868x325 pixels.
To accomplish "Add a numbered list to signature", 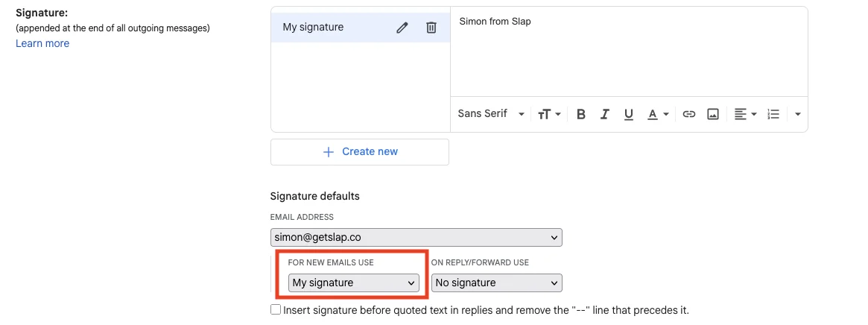I will click(x=773, y=114).
